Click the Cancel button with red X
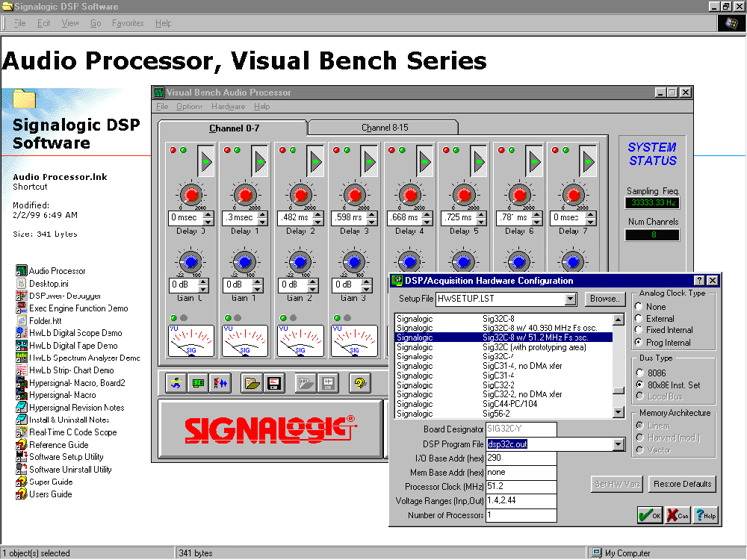747x560 pixels. [x=678, y=515]
